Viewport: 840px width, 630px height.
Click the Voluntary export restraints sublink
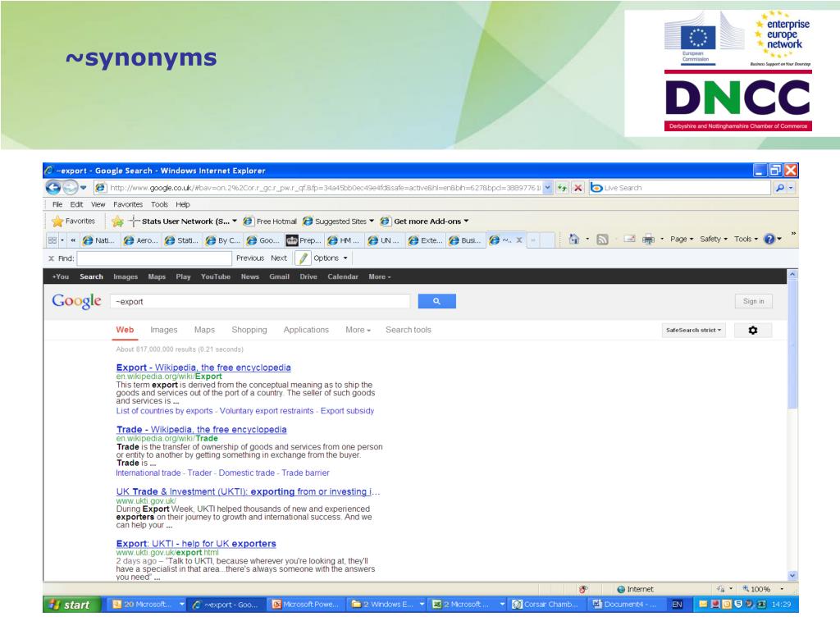(267, 411)
